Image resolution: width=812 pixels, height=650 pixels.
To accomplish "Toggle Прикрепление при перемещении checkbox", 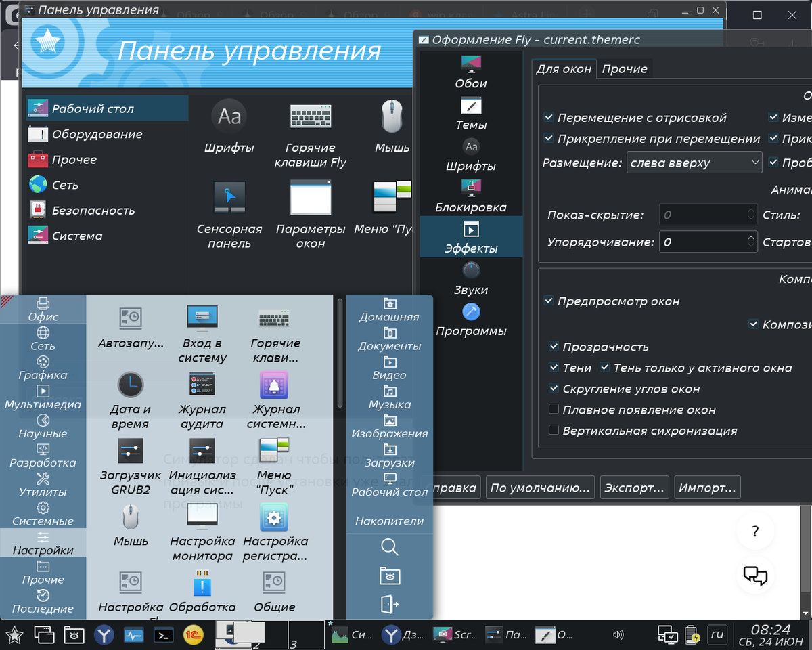I will pyautogui.click(x=549, y=139).
